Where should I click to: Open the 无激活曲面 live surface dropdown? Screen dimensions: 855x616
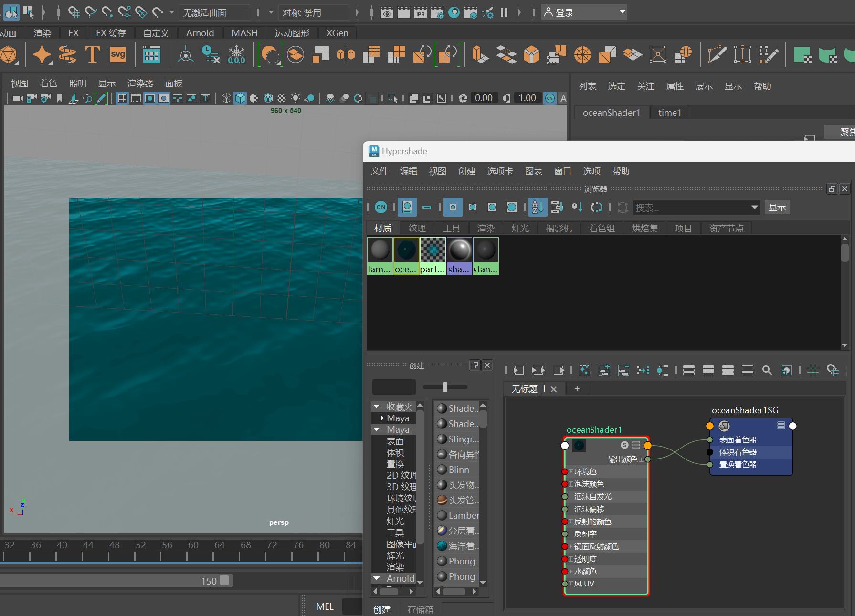click(214, 12)
